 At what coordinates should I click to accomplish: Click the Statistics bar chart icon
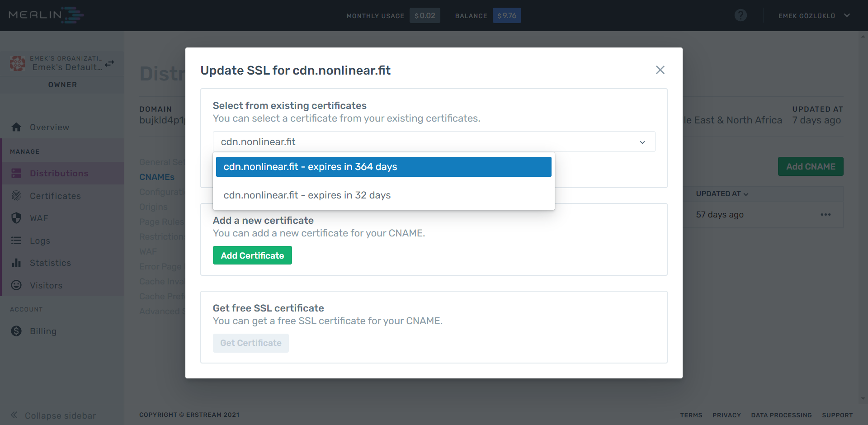[x=16, y=263]
